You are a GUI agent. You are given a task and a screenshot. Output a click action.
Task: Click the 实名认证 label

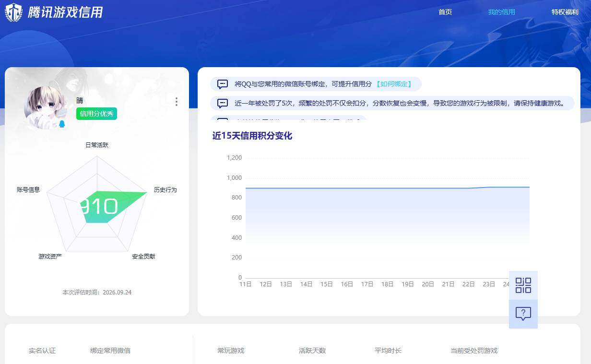coord(42,351)
